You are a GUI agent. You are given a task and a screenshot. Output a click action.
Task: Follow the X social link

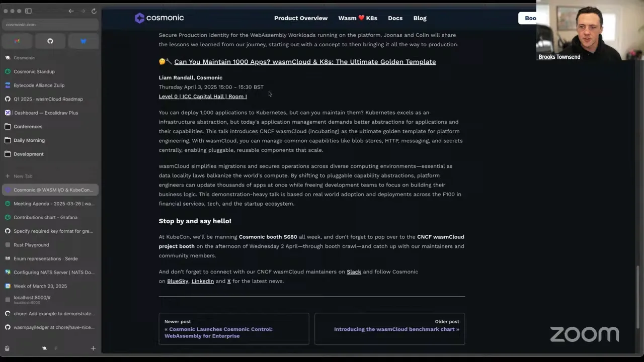point(229,282)
